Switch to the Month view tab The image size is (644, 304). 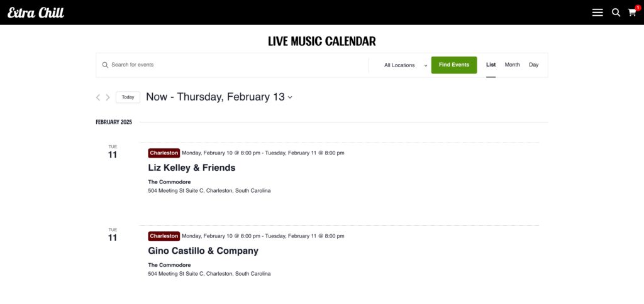(x=512, y=65)
